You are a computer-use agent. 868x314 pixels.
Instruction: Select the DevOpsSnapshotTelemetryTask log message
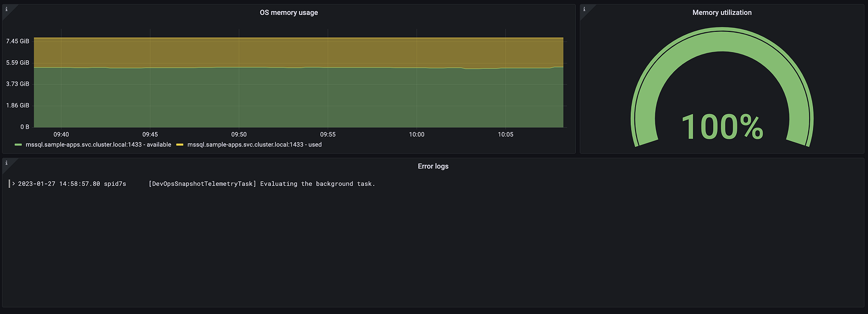pyautogui.click(x=262, y=184)
